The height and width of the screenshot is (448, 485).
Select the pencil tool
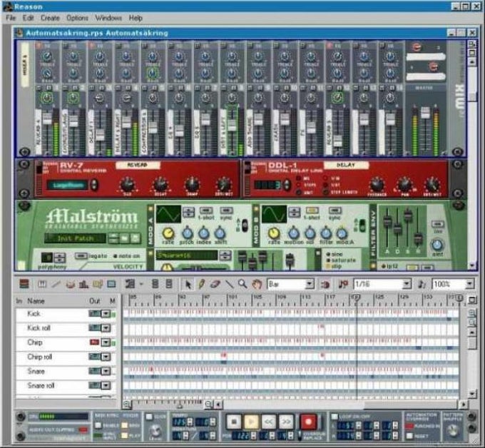tap(201, 284)
